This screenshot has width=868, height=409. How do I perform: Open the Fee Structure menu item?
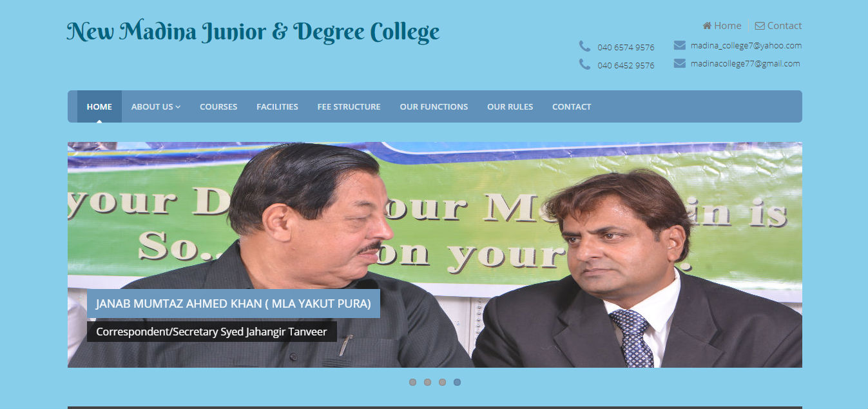[x=349, y=106]
